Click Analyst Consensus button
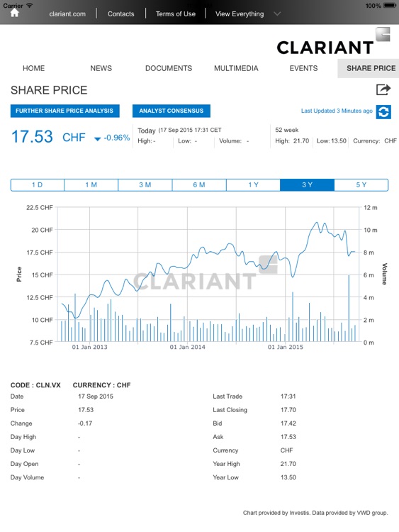Screen dimensions: 399x532 (x=172, y=111)
